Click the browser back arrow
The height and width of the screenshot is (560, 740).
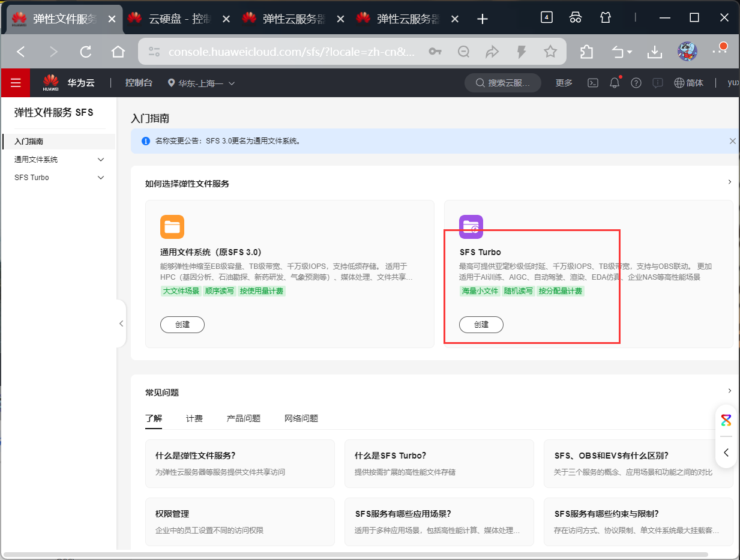[x=21, y=52]
